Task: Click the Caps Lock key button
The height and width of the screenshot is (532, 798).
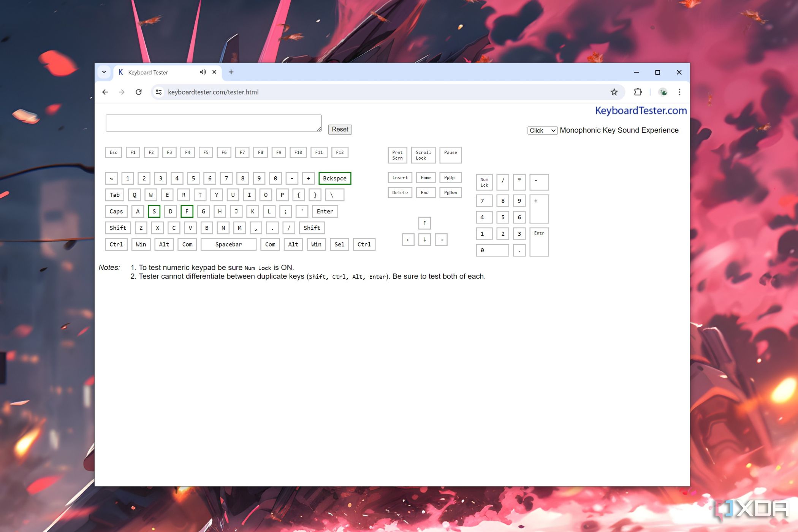Action: coord(116,211)
